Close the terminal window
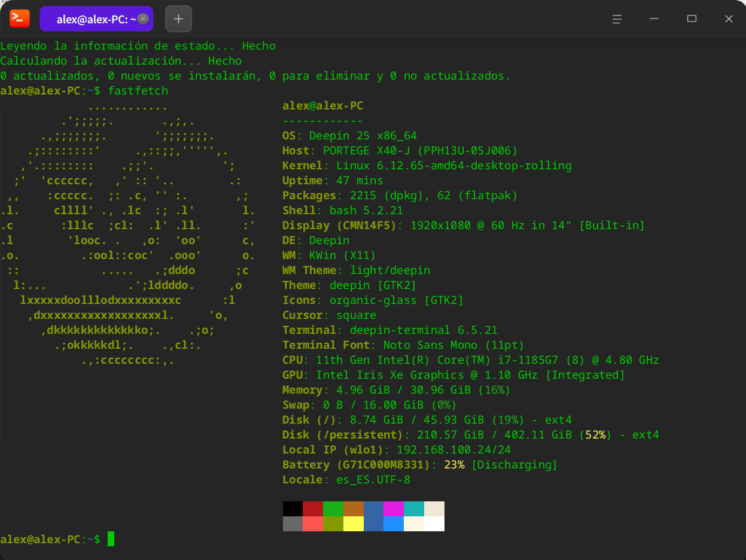Screen dimensions: 746x560 (729, 19)
